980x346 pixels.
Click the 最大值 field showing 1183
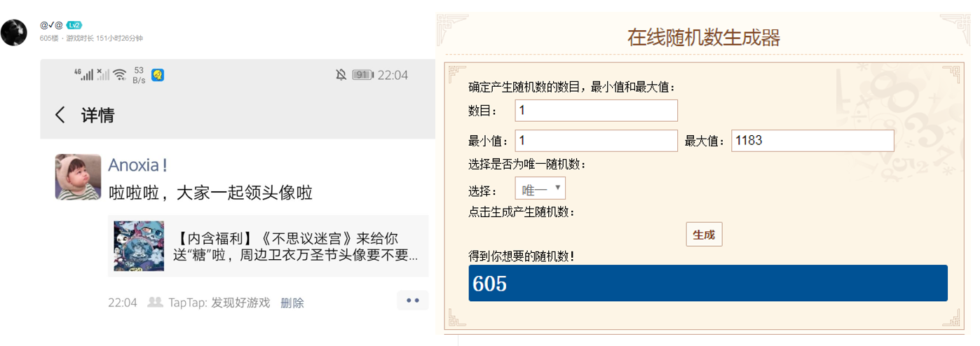click(x=812, y=141)
